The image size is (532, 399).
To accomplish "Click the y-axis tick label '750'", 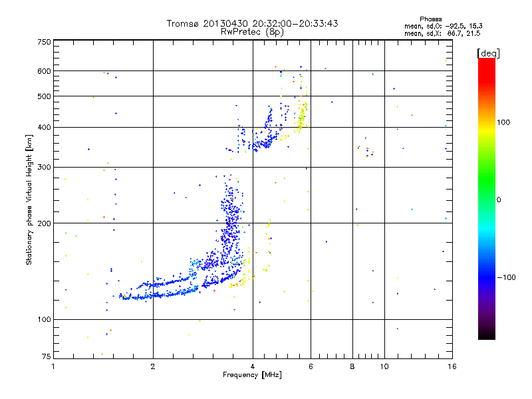I will point(45,42).
